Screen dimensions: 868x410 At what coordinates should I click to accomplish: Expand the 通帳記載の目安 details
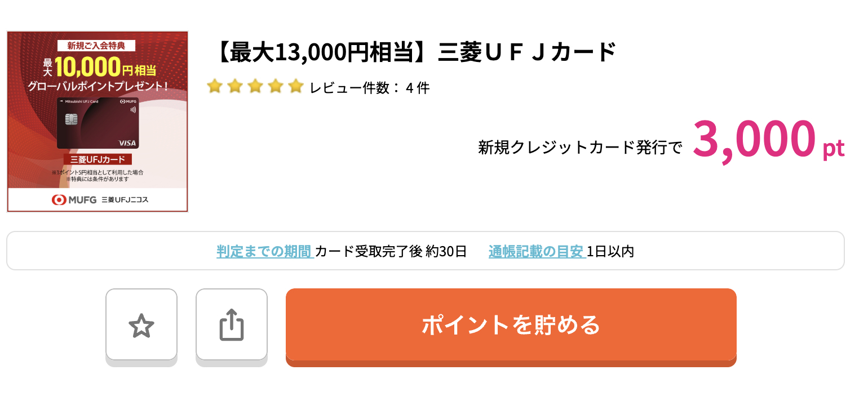(537, 251)
